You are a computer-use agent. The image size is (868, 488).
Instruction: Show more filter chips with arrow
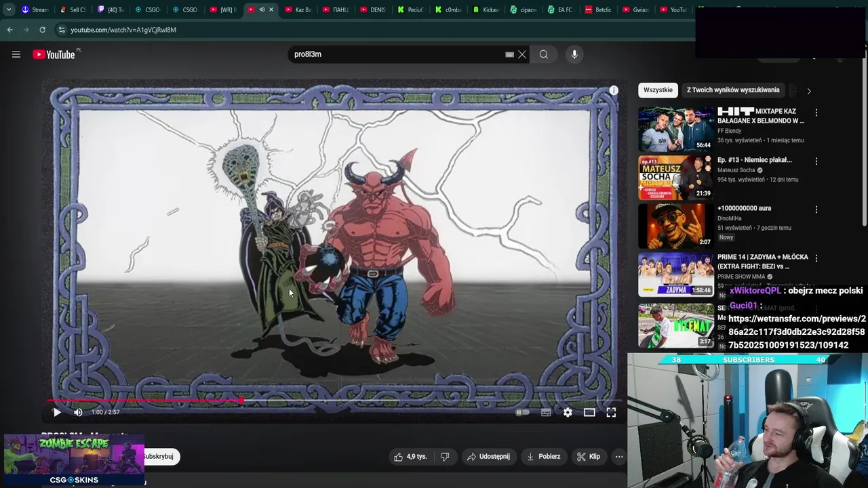808,91
